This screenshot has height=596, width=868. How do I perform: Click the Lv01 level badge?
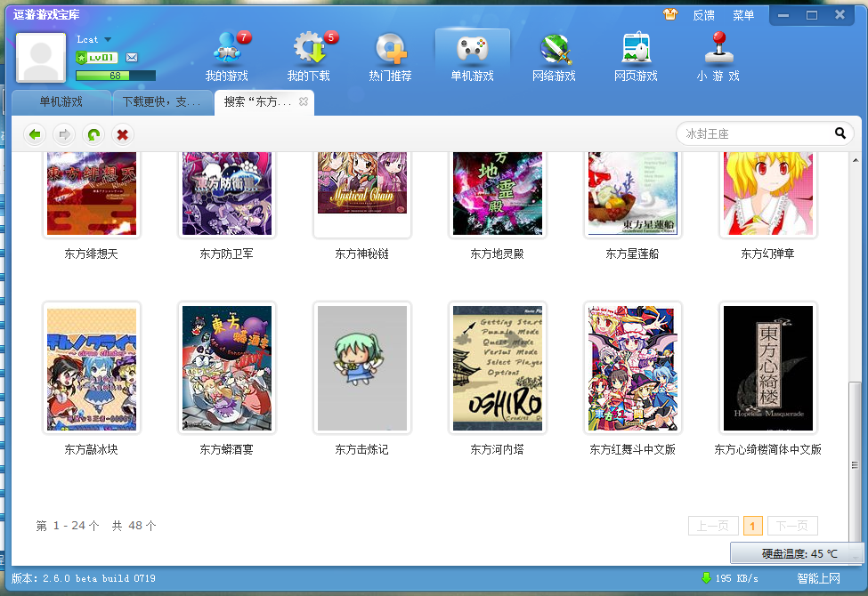97,58
